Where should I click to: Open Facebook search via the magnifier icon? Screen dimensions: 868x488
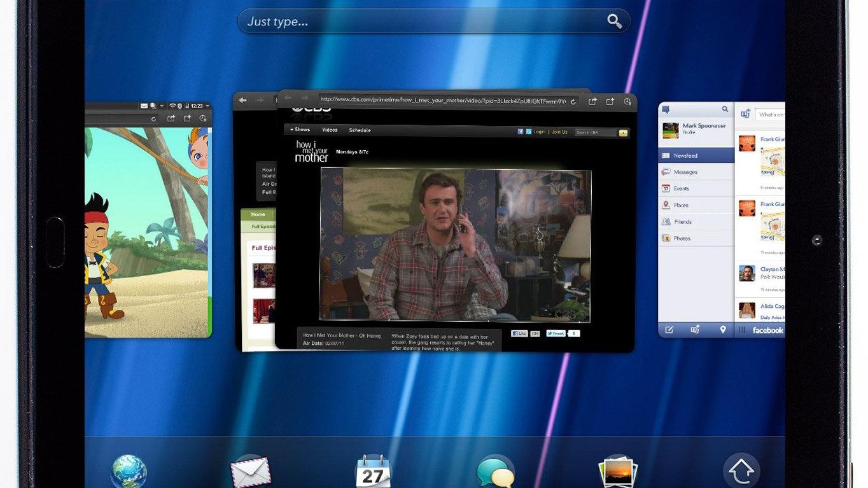coord(725,109)
